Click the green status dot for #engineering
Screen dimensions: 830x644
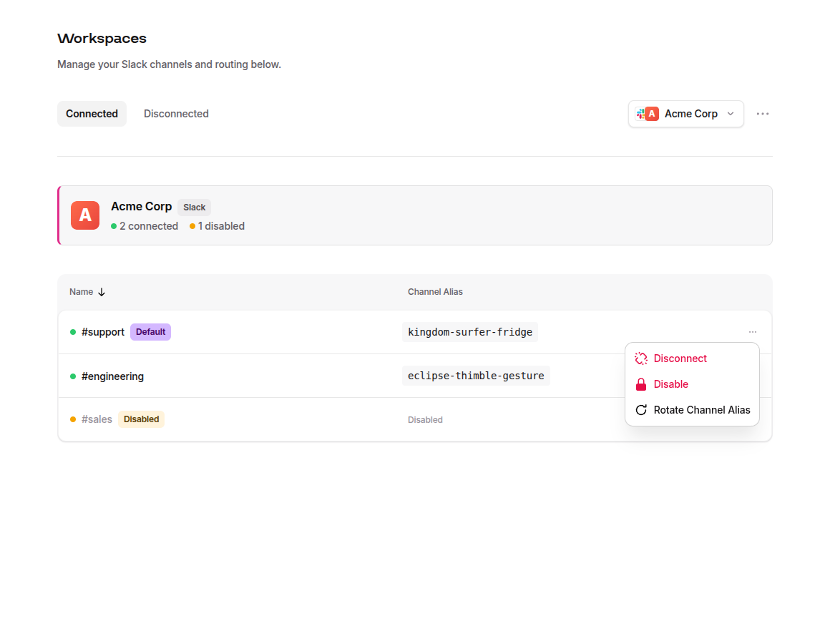73,377
